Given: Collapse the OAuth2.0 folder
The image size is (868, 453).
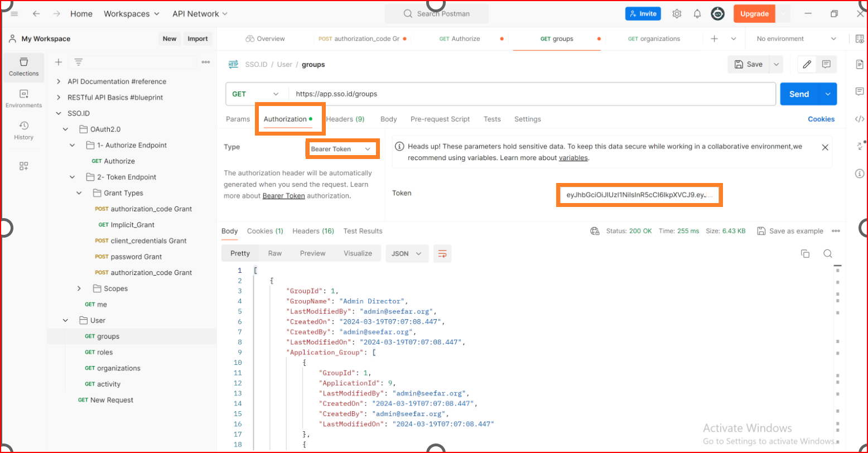Looking at the screenshot, I should click(x=65, y=129).
